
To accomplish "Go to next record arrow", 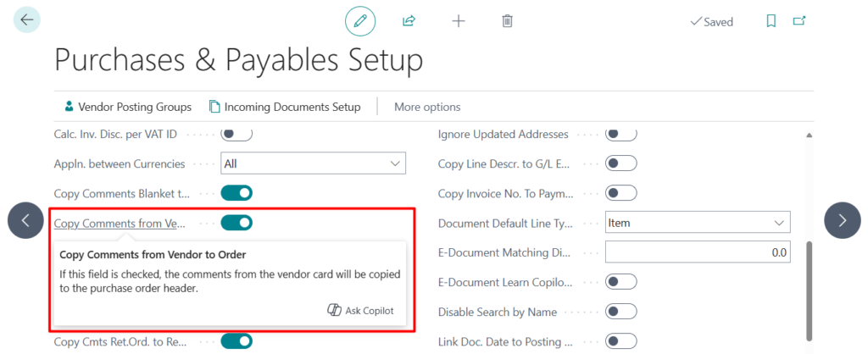I will pyautogui.click(x=842, y=220).
